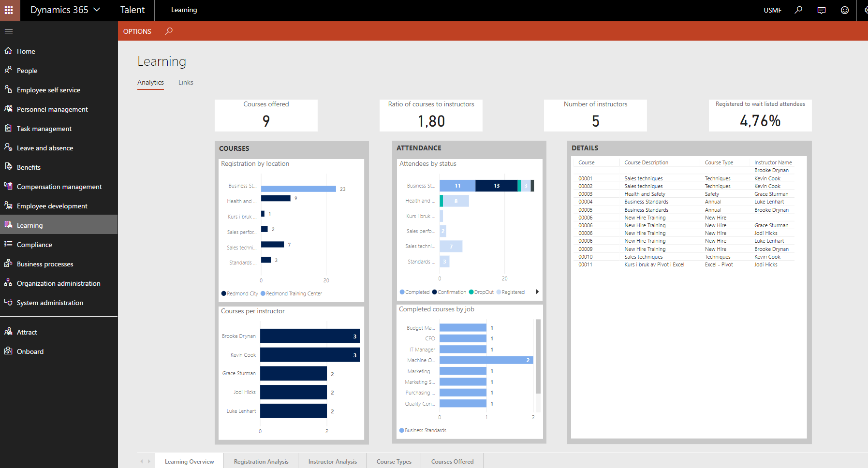The image size is (868, 468).
Task: Open the Instructor Analysis report tab
Action: coord(333,461)
